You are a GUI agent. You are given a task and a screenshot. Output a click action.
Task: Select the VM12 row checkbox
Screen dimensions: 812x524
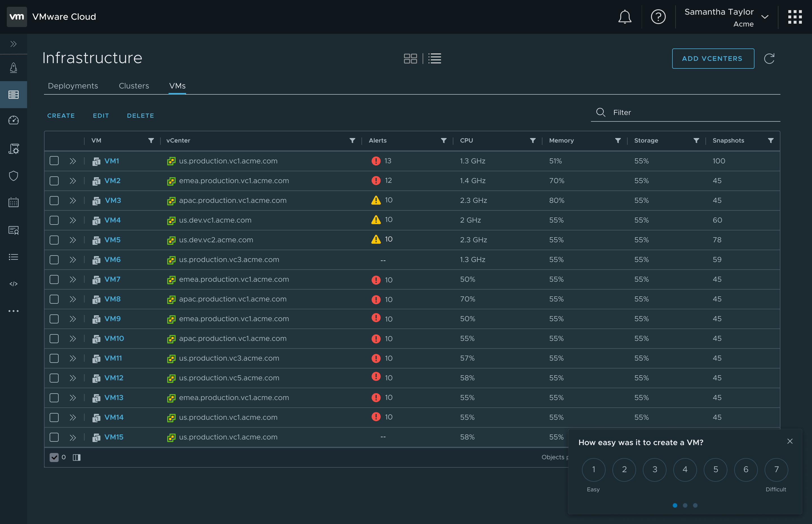pyautogui.click(x=54, y=378)
